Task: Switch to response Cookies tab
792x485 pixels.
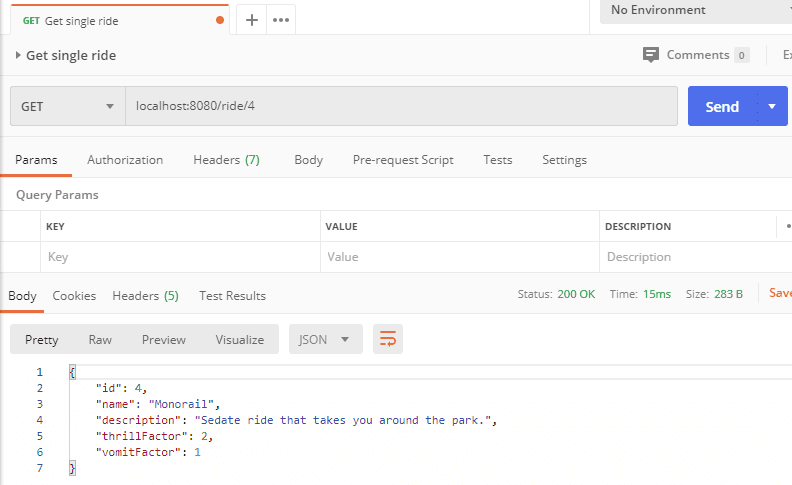Action: coord(74,295)
